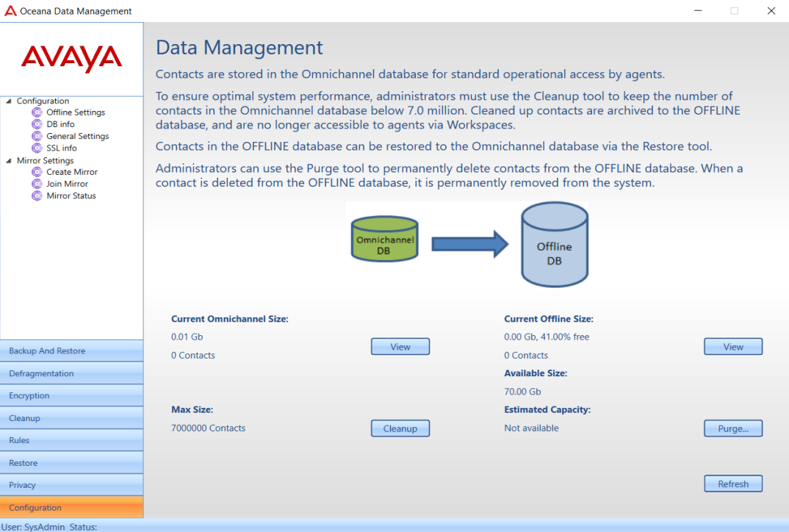The width and height of the screenshot is (789, 532).
Task: Open General Settings tree item
Action: click(77, 136)
